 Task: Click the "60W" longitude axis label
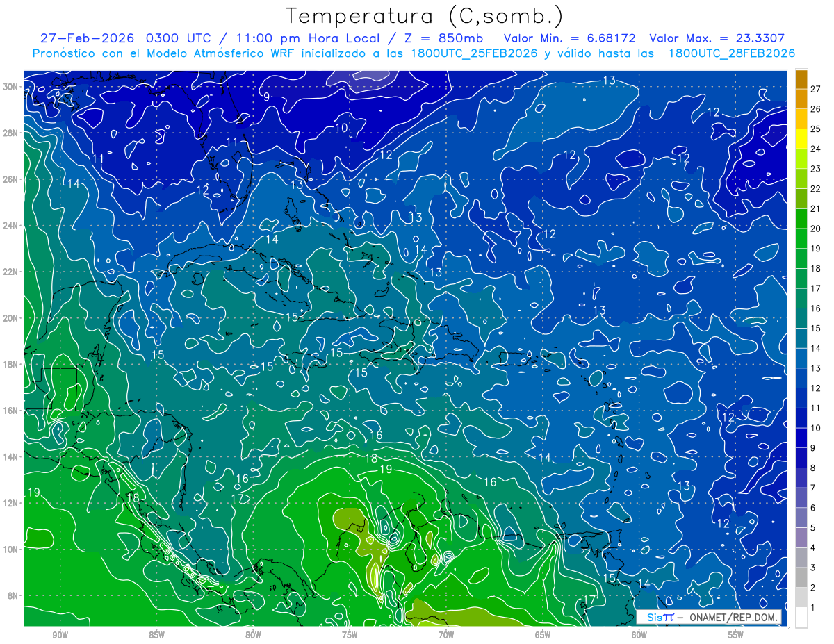[x=639, y=635]
